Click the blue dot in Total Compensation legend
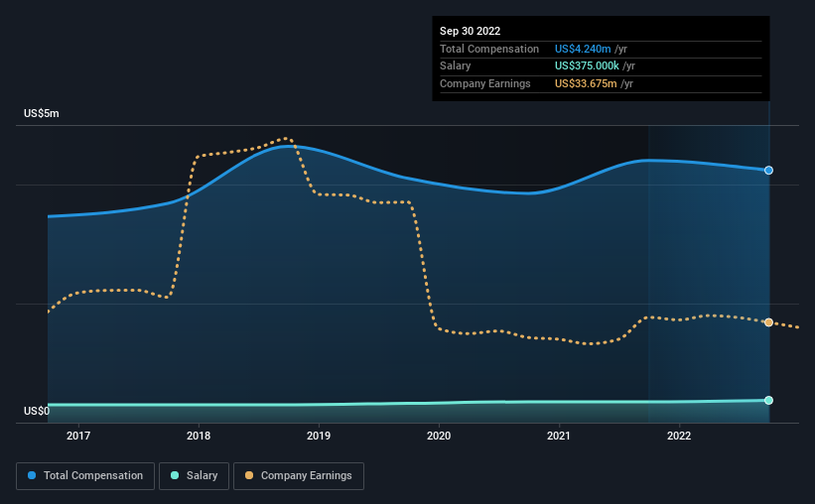The image size is (815, 504). pos(32,475)
